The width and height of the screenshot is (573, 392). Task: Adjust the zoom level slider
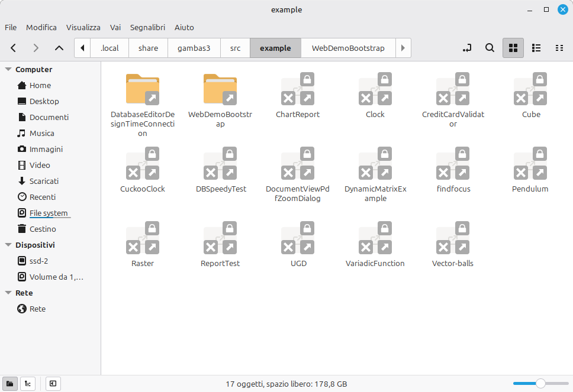click(x=540, y=384)
